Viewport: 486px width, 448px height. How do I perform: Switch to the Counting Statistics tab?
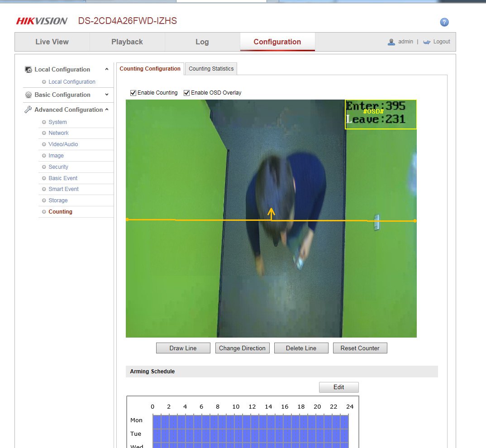pos(211,69)
